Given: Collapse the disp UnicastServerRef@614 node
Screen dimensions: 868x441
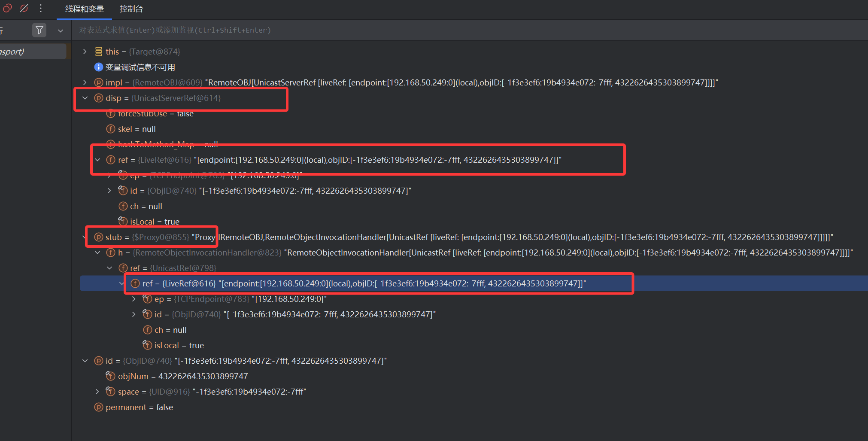Looking at the screenshot, I should click(85, 98).
